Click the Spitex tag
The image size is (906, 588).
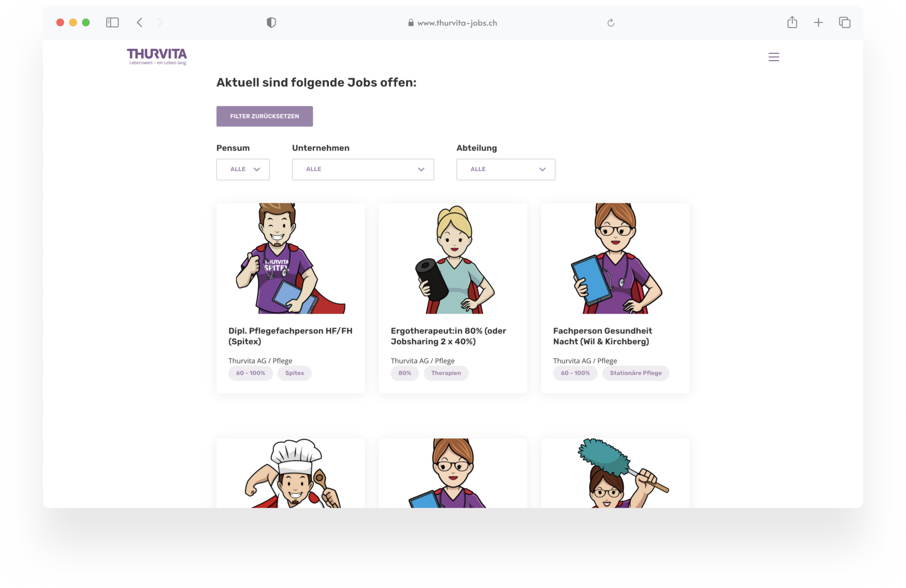tap(294, 373)
